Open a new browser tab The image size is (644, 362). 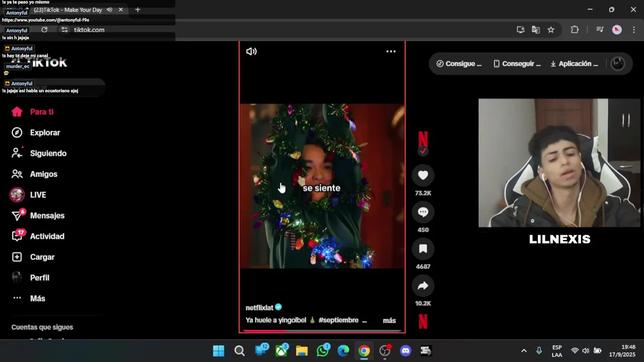(x=137, y=10)
